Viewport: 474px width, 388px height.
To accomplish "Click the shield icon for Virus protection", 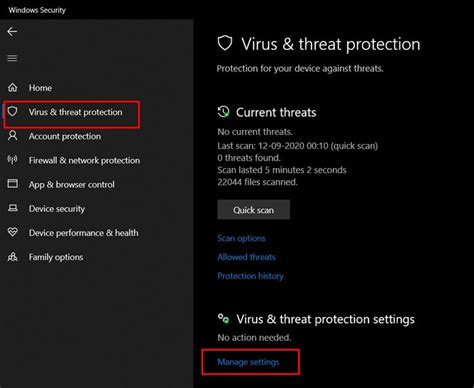I will (x=13, y=111).
